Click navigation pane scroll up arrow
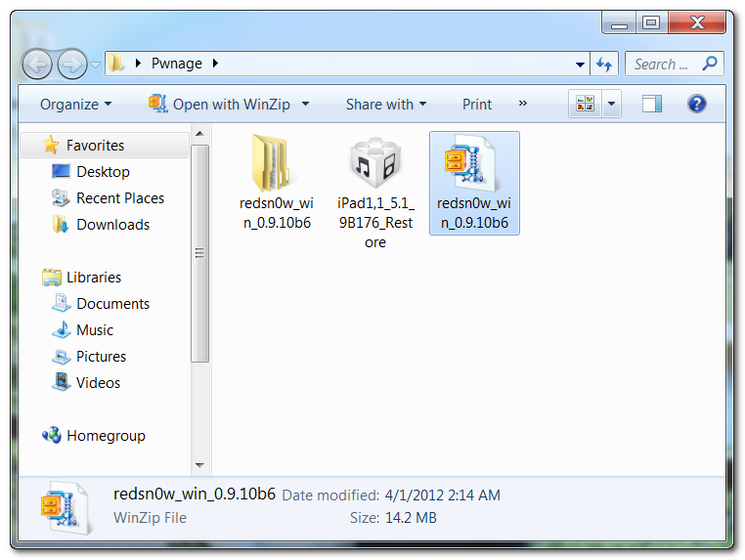Image resolution: width=745 pixels, height=560 pixels. click(x=200, y=134)
